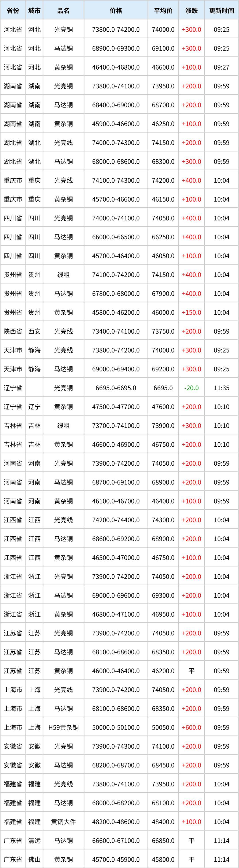The image size is (239, 868).
Task: Select price range 68000.0-68200.0
Action: [x=116, y=803]
